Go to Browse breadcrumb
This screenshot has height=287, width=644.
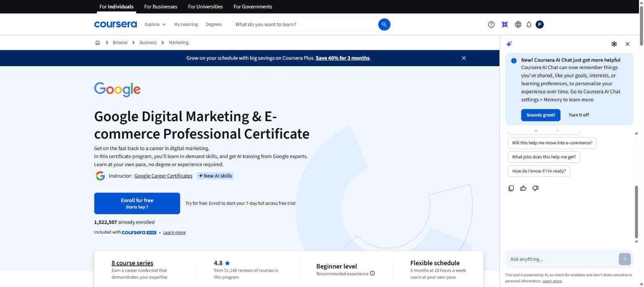coord(120,42)
